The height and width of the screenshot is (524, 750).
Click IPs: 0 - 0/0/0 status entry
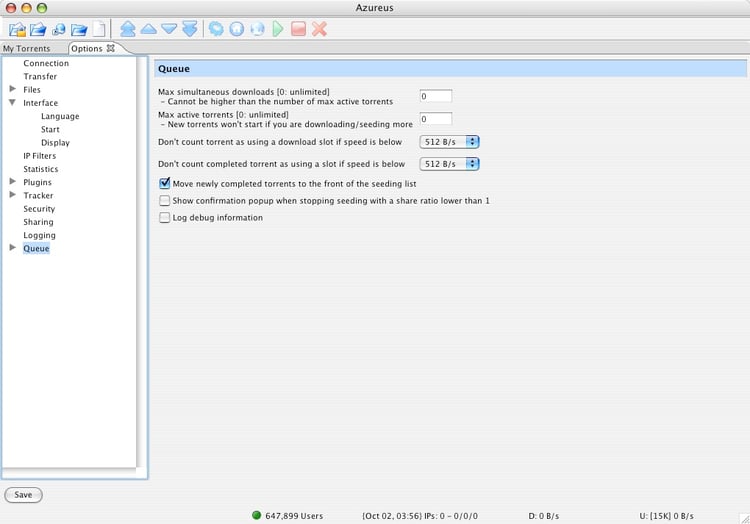tap(420, 515)
